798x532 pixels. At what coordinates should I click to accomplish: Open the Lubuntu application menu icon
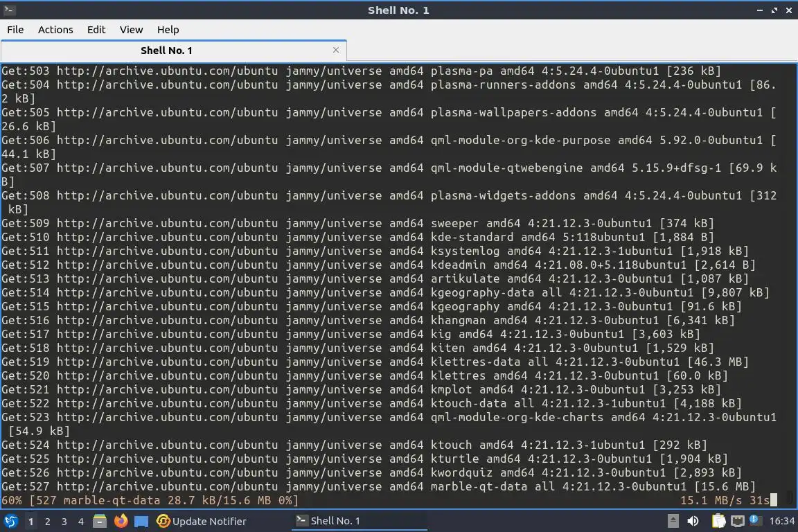pos(10,521)
